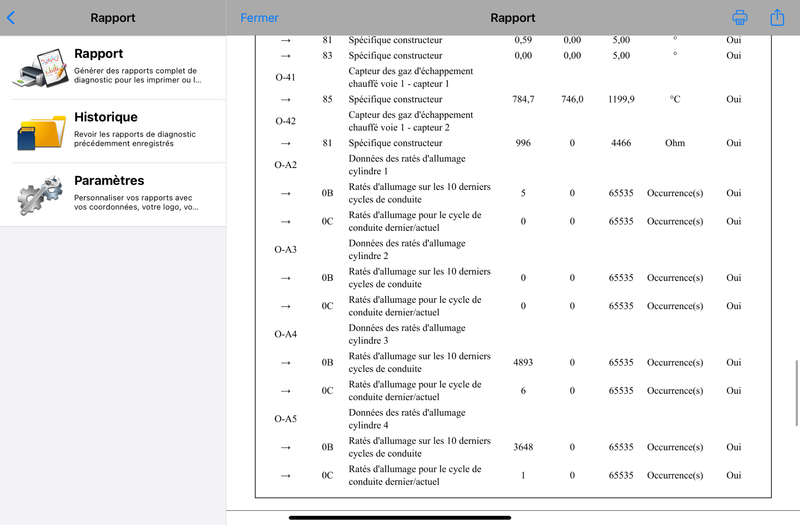Click the 4893 misfire count value
800x525 pixels.
coord(523,362)
